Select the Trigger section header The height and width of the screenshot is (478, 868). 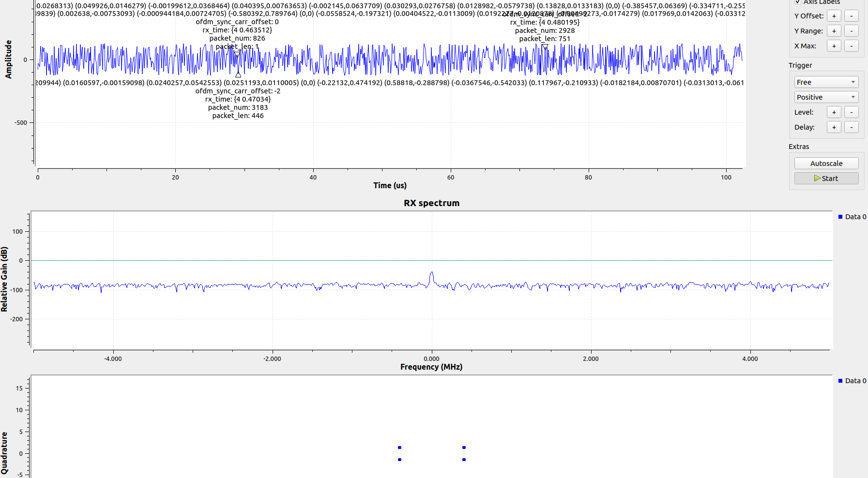800,65
